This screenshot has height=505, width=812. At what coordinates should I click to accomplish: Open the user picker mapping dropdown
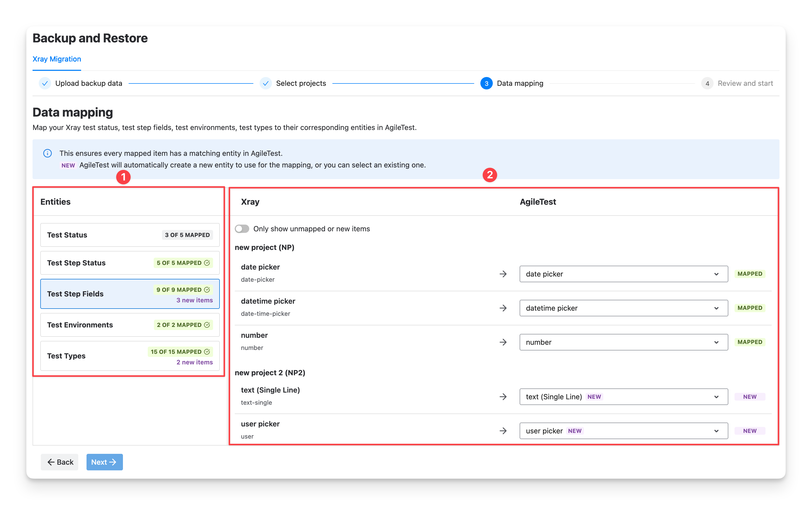623,431
